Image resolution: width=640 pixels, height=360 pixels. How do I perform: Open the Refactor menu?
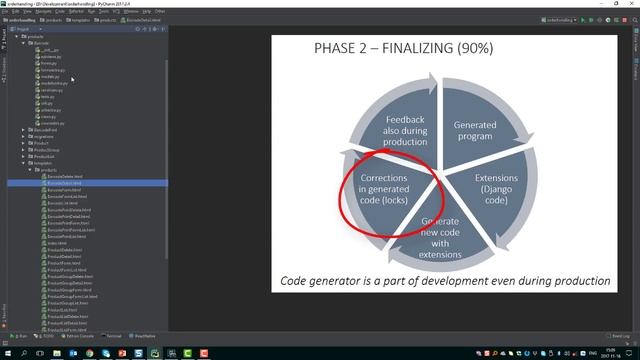pos(76,11)
